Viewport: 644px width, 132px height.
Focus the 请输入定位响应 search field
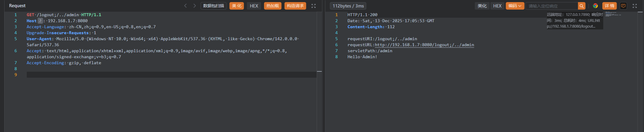551,6
